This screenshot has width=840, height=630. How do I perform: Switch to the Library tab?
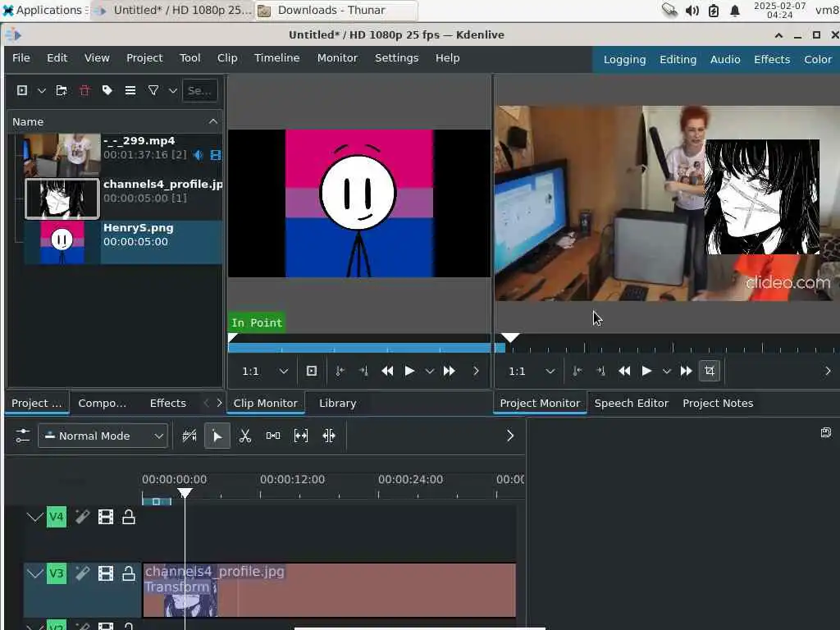point(337,403)
